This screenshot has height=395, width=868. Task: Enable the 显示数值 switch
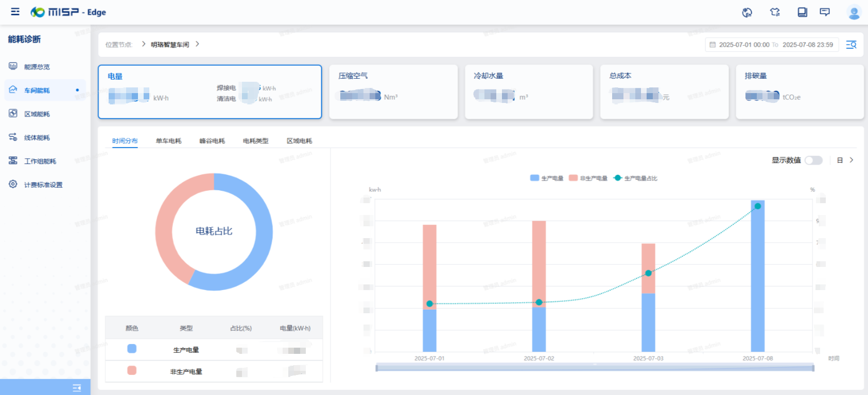tap(813, 160)
